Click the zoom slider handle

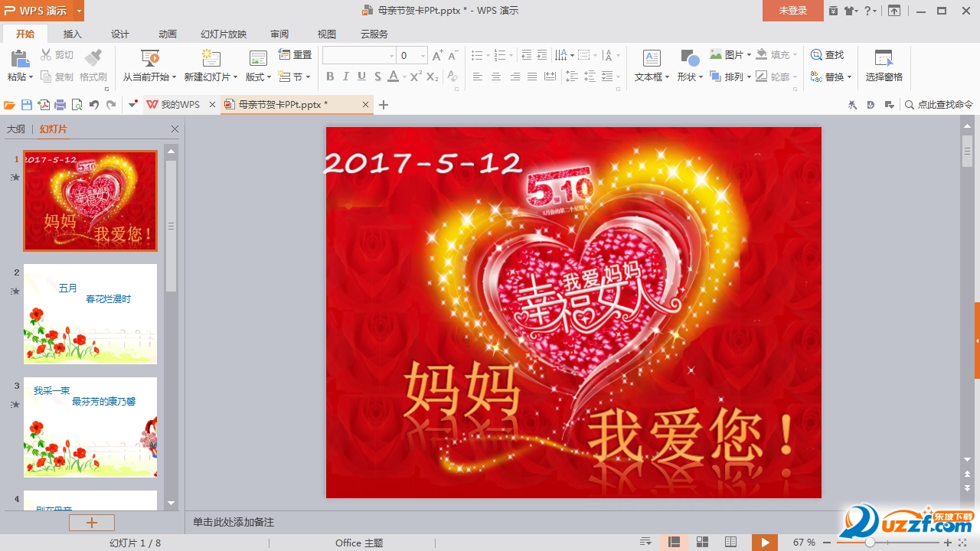pyautogui.click(x=870, y=543)
